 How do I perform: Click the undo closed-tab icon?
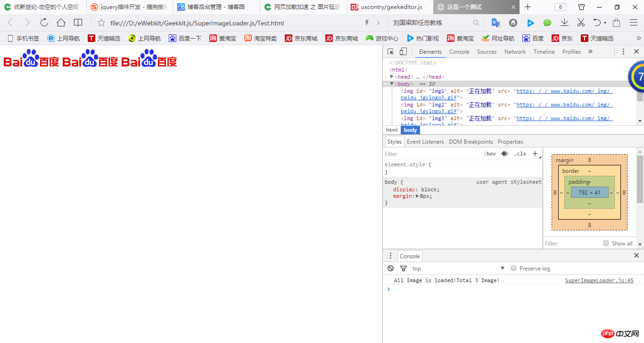point(597,23)
